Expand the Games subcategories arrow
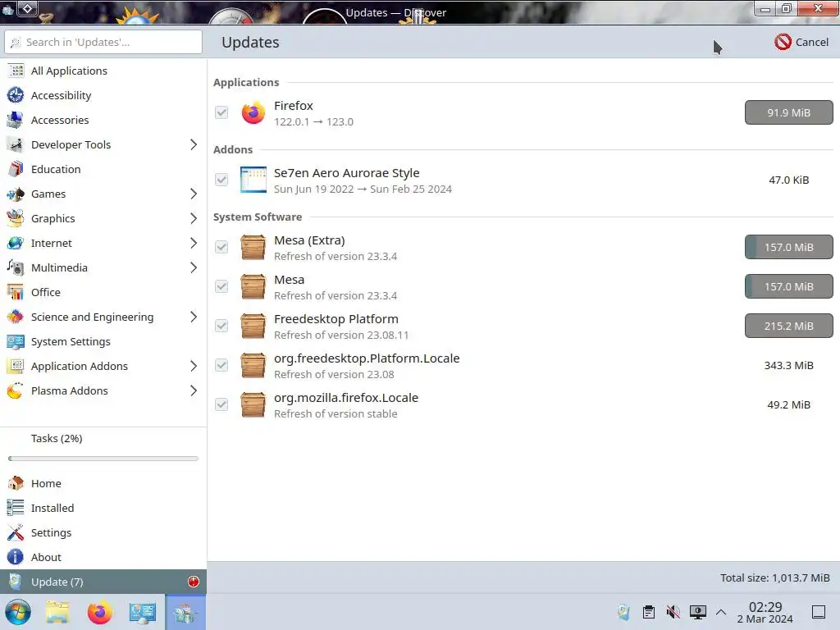 click(194, 194)
